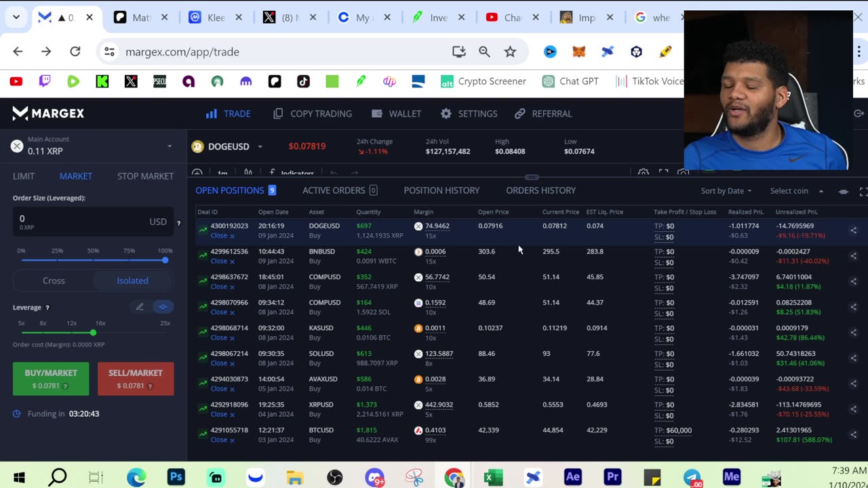
Task: Click the SELL/MARKET button
Action: (136, 379)
